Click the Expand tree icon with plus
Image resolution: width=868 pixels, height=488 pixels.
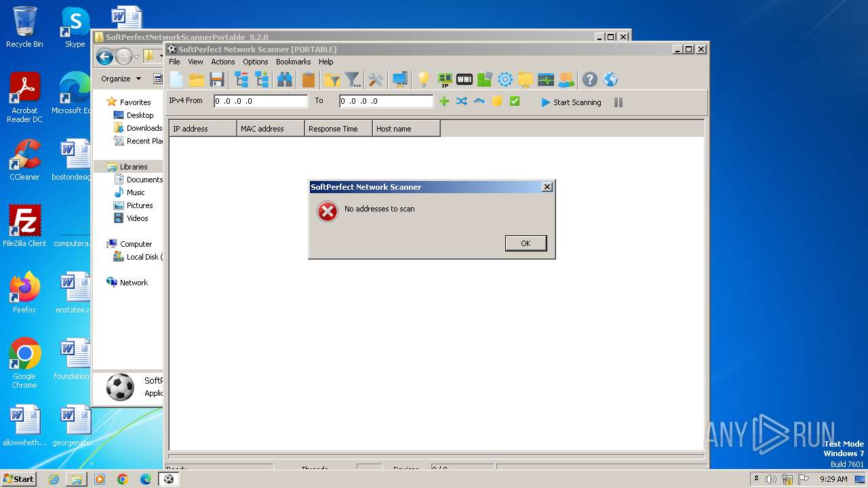point(262,80)
